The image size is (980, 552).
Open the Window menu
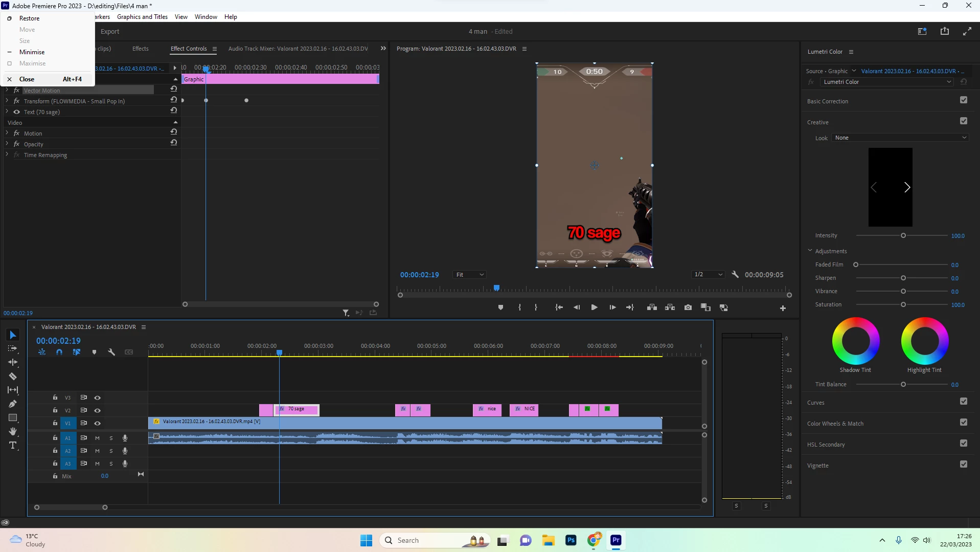point(206,17)
